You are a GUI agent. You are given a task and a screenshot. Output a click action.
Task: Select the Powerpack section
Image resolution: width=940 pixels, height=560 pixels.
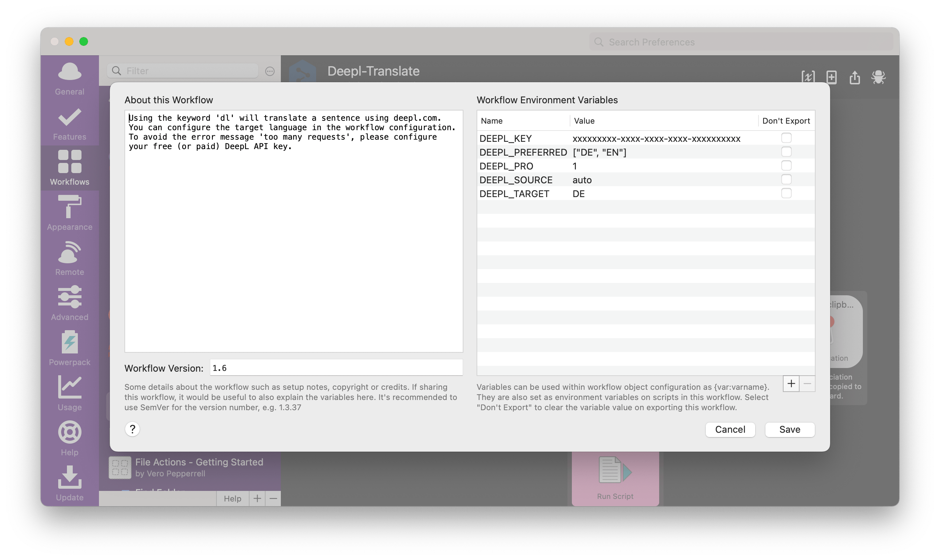[69, 349]
